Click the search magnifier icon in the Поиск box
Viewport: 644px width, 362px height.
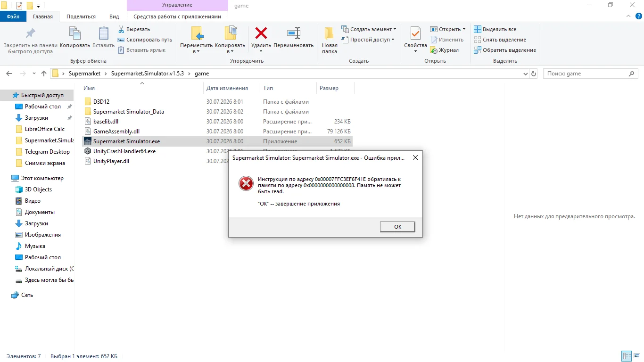[x=632, y=74]
